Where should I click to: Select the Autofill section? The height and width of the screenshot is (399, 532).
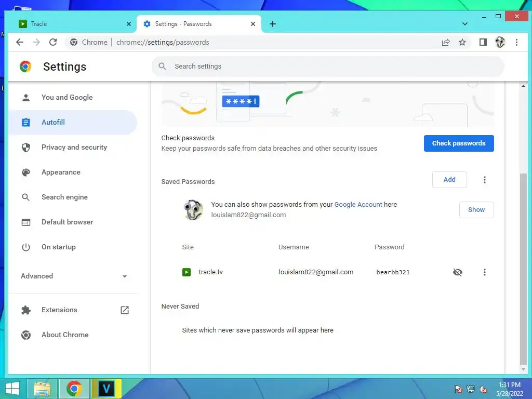point(73,122)
